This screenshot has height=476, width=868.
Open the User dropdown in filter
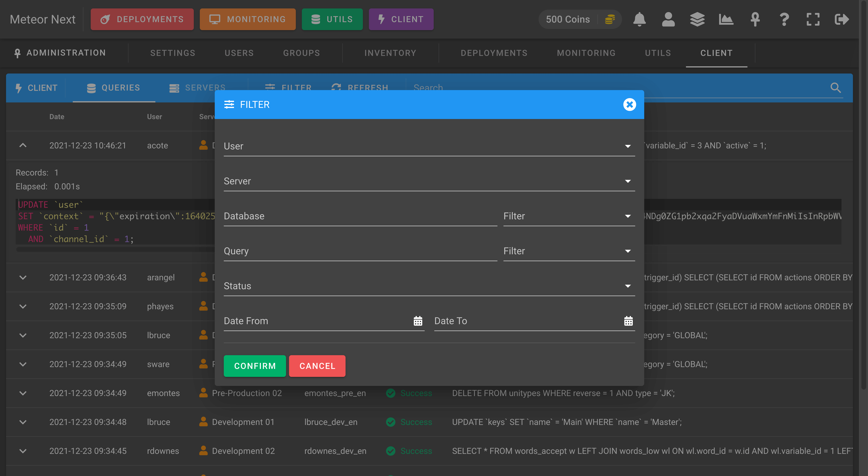point(429,146)
